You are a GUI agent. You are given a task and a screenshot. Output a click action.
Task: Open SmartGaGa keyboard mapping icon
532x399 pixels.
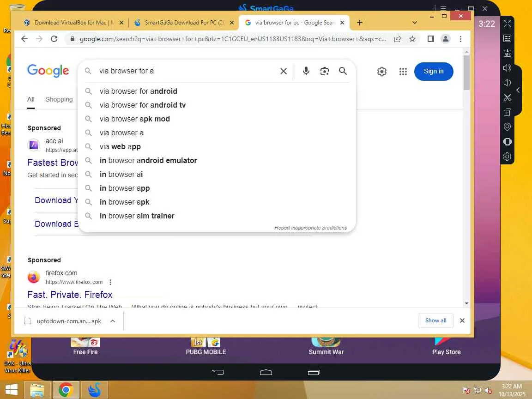(x=507, y=38)
